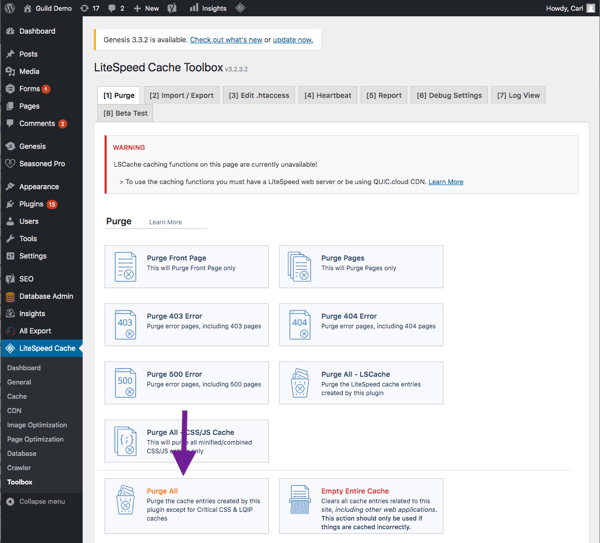Click the user avatar next to Howdy, Carl

[x=590, y=8]
